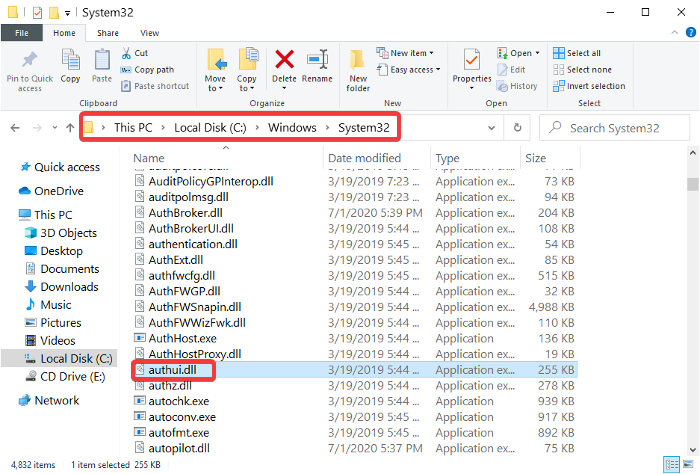Click the History ribbon button
The image size is (700, 474).
517,86
